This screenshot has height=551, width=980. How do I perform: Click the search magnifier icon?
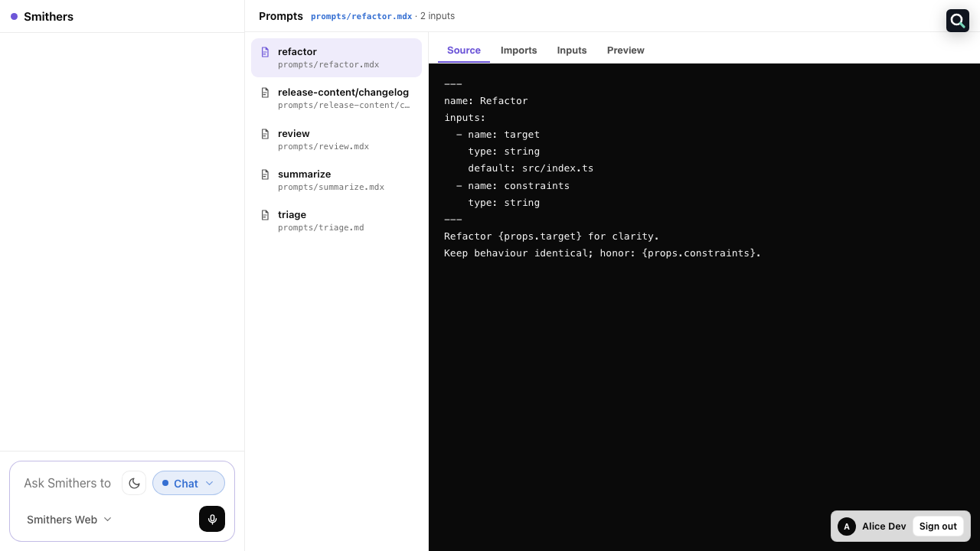(958, 21)
